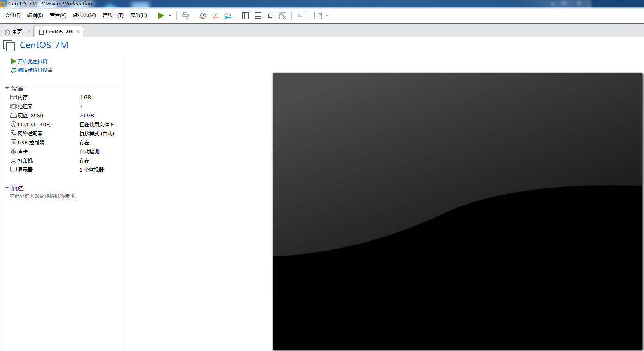Click the stretch guest display icon
This screenshot has width=644, height=351.
(318, 16)
